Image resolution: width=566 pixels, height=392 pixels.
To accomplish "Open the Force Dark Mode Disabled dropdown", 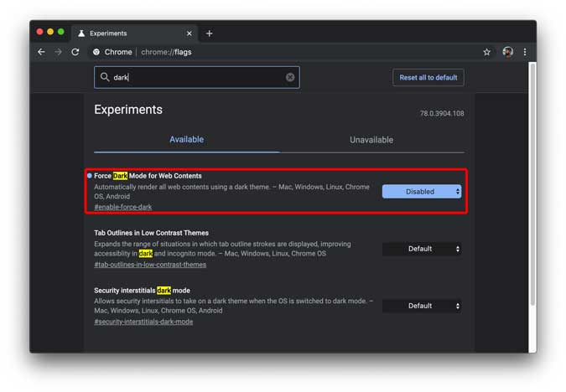I will click(422, 192).
